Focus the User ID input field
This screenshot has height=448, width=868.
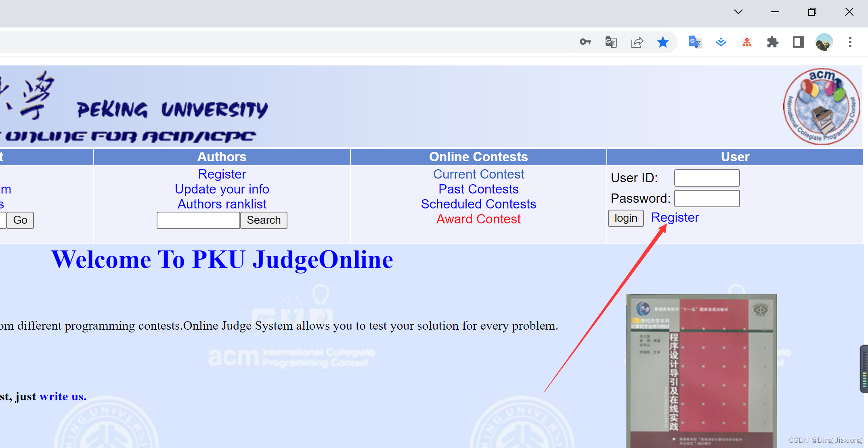[x=707, y=178]
